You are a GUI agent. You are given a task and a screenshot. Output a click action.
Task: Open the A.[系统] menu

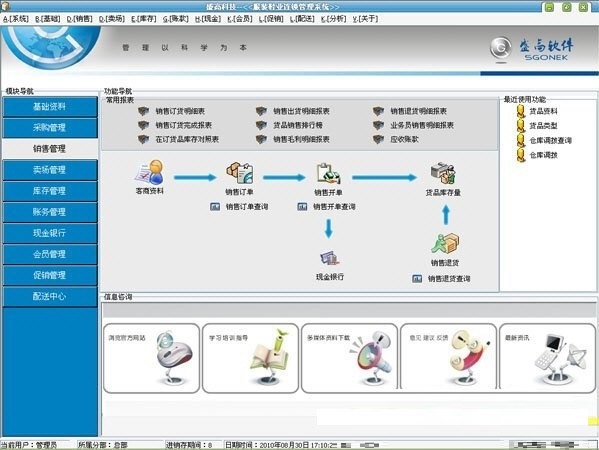click(x=16, y=19)
